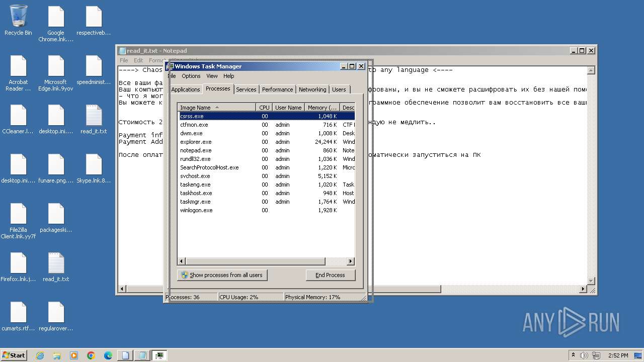Open Task Manager View menu
Image resolution: width=644 pixels, height=362 pixels.
click(212, 76)
